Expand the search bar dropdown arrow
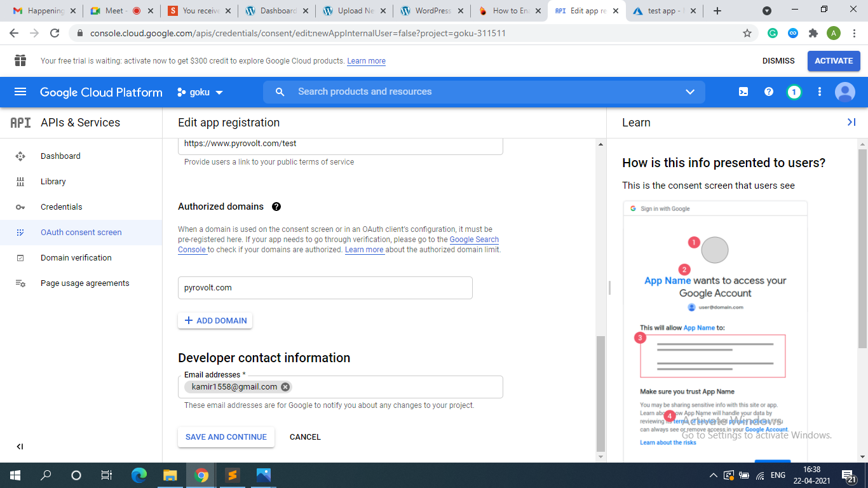868x488 pixels. (x=690, y=92)
